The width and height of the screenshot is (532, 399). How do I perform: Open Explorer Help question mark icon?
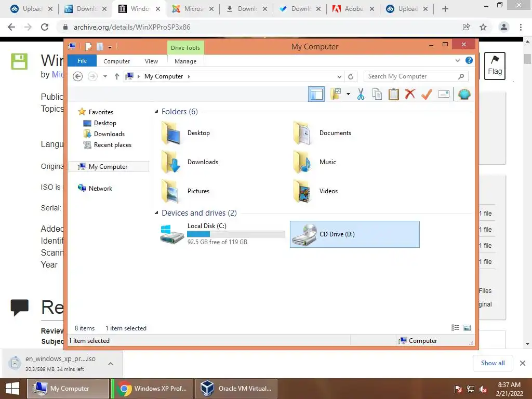pos(469,60)
